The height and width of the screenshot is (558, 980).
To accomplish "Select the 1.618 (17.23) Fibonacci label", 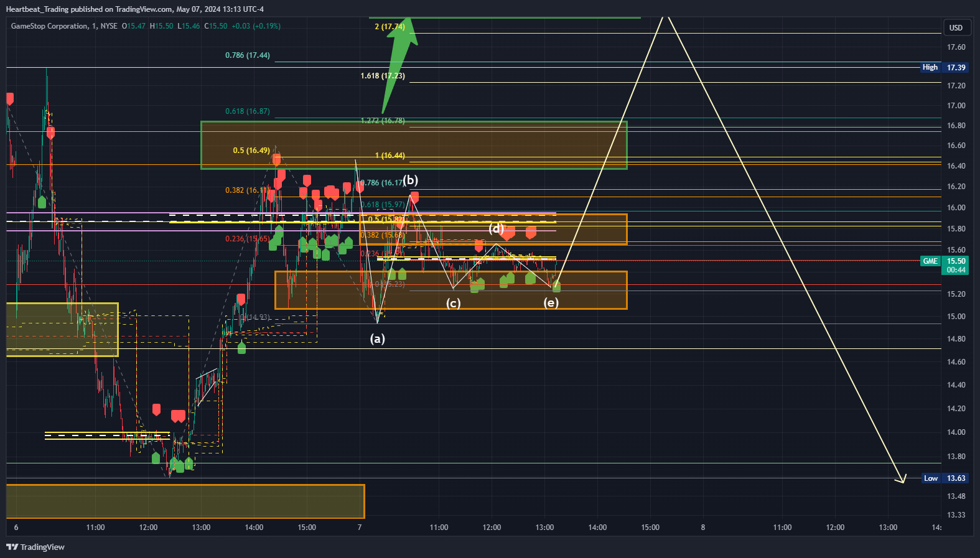I will (383, 76).
